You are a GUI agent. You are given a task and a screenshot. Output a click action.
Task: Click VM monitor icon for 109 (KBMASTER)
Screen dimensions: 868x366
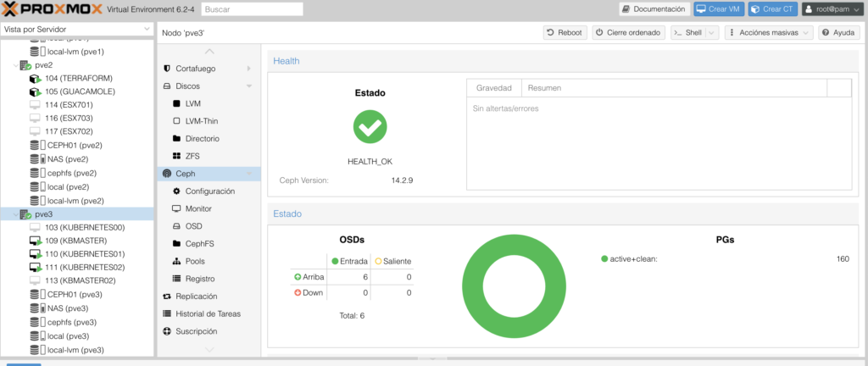pos(36,241)
